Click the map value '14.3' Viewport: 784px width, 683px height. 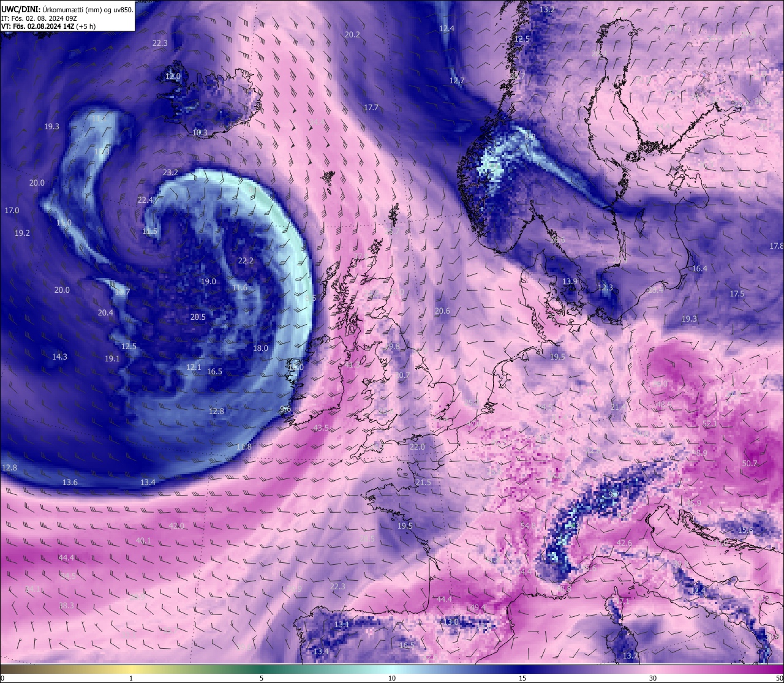point(59,357)
